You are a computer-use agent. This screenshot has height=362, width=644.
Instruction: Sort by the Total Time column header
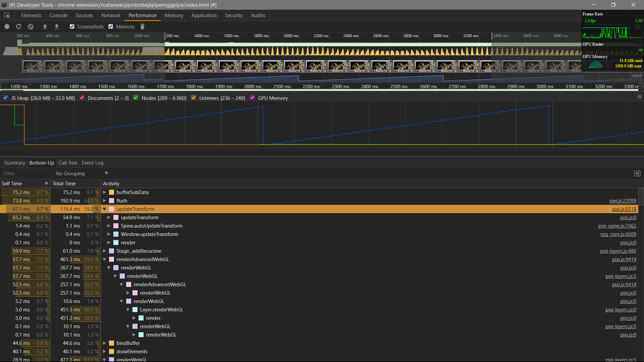click(x=64, y=184)
